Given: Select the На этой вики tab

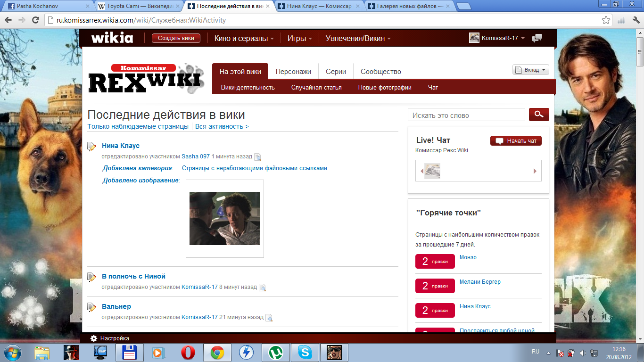Looking at the screenshot, I should (240, 72).
